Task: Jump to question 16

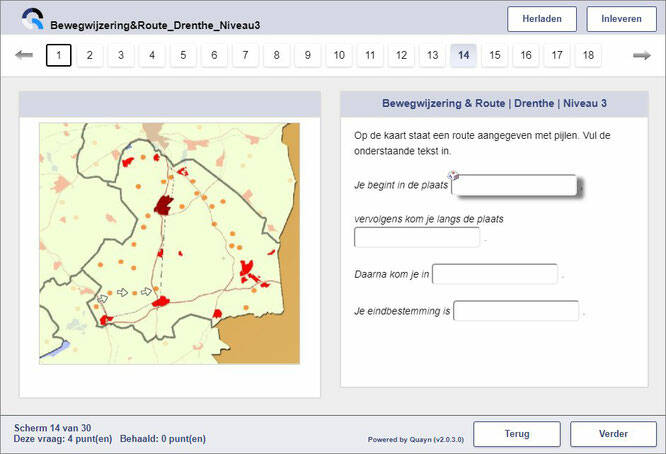Action: [x=526, y=55]
